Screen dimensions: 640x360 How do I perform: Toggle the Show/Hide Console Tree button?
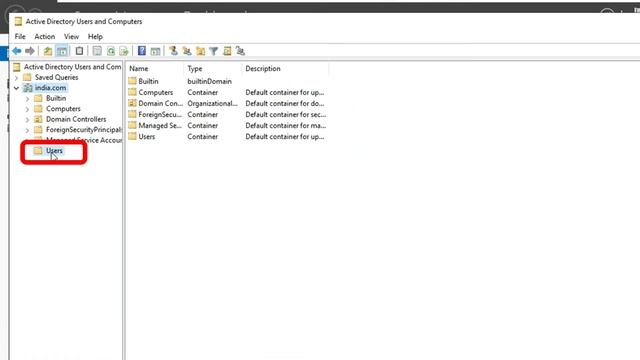point(62,51)
